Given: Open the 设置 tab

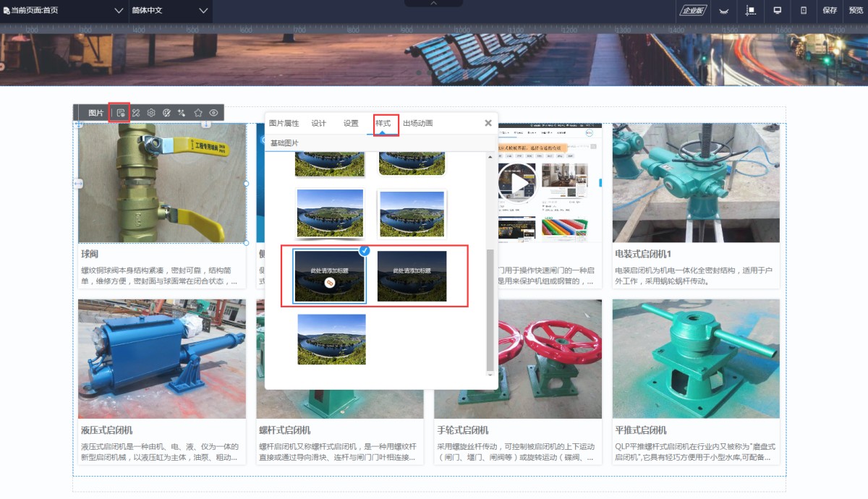Looking at the screenshot, I should pyautogui.click(x=351, y=123).
